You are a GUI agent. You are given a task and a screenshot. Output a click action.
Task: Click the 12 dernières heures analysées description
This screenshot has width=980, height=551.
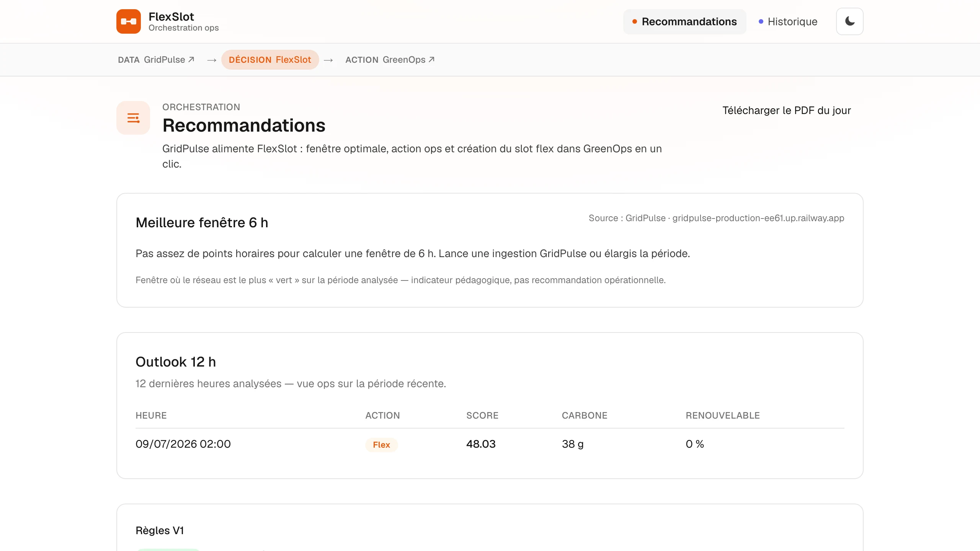[x=291, y=384]
